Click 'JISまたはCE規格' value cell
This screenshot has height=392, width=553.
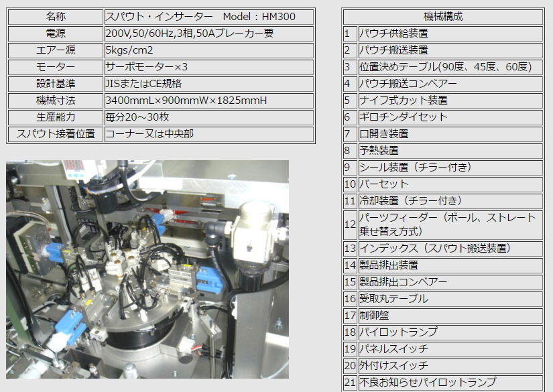coord(208,84)
